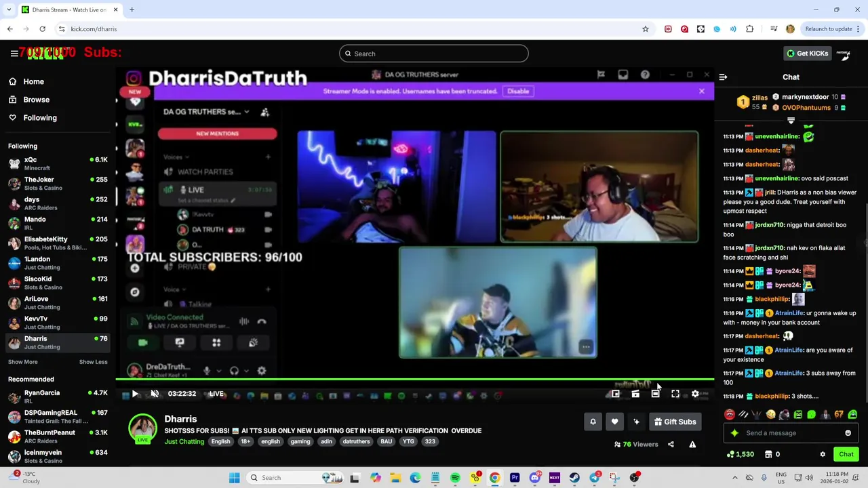Open chat settings gear icon
Image resolution: width=868 pixels, height=488 pixels.
tap(823, 455)
